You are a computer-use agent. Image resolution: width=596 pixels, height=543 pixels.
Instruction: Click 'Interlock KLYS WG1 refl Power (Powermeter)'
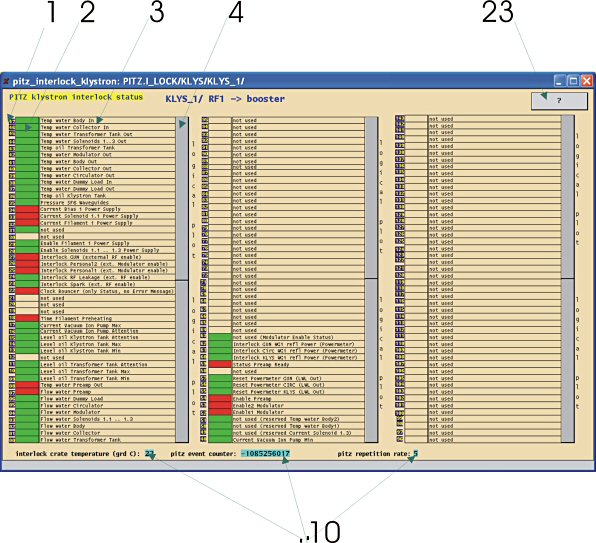(x=295, y=358)
